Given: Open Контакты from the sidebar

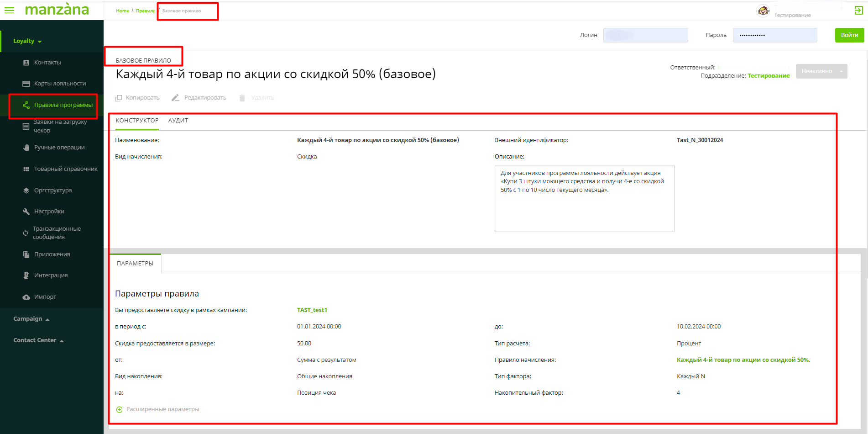Looking at the screenshot, I should click(47, 63).
